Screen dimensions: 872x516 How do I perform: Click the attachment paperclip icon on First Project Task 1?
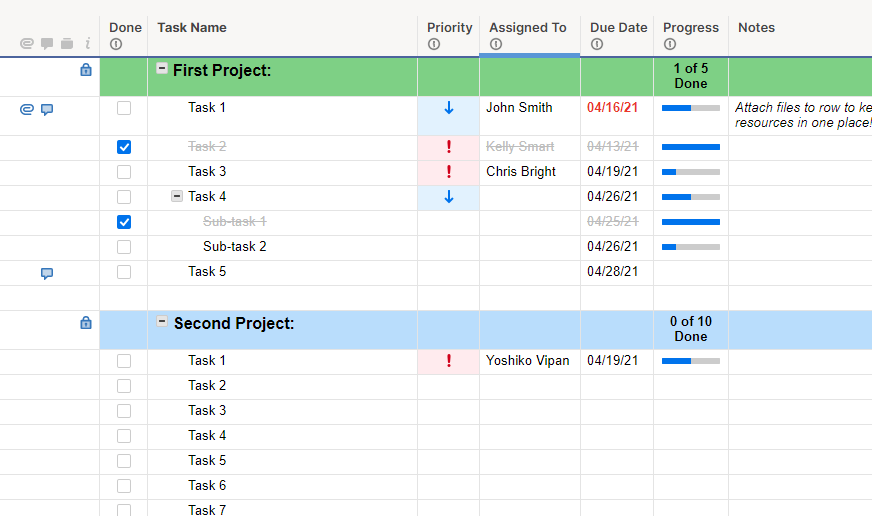point(27,110)
